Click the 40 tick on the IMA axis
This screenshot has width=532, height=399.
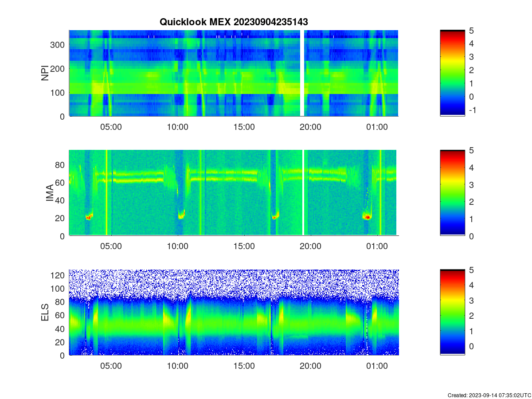point(60,200)
